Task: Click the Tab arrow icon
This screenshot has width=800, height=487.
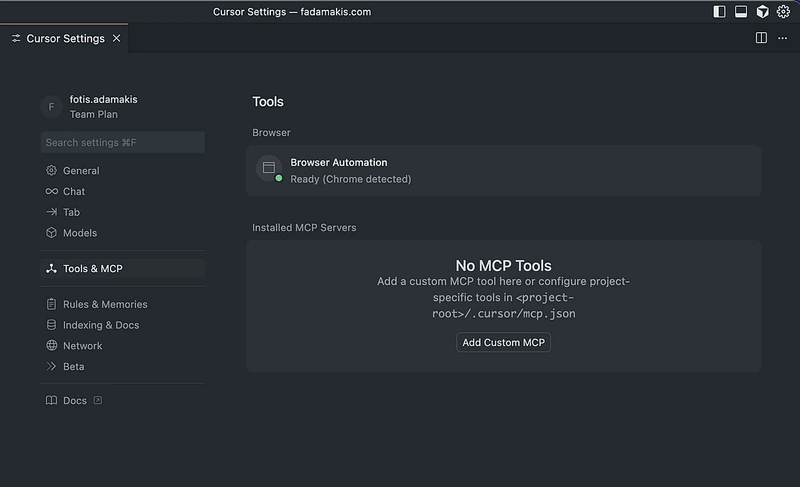Action: coord(52,212)
